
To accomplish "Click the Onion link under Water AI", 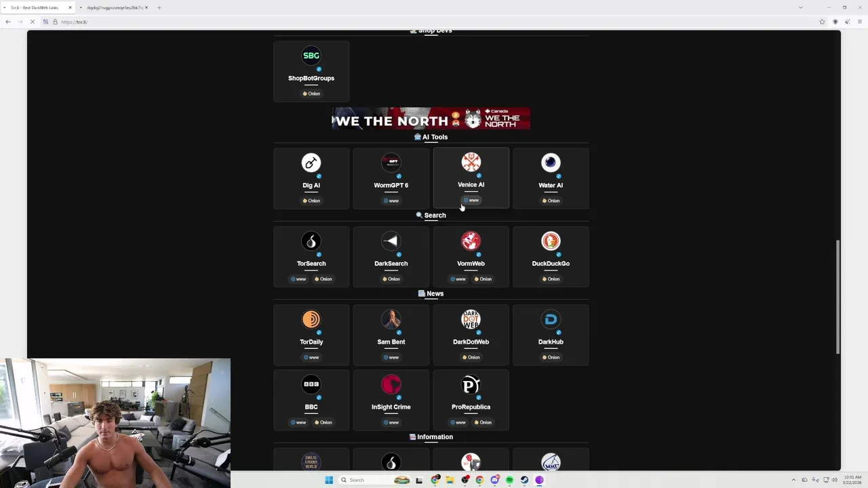I will pos(551,201).
